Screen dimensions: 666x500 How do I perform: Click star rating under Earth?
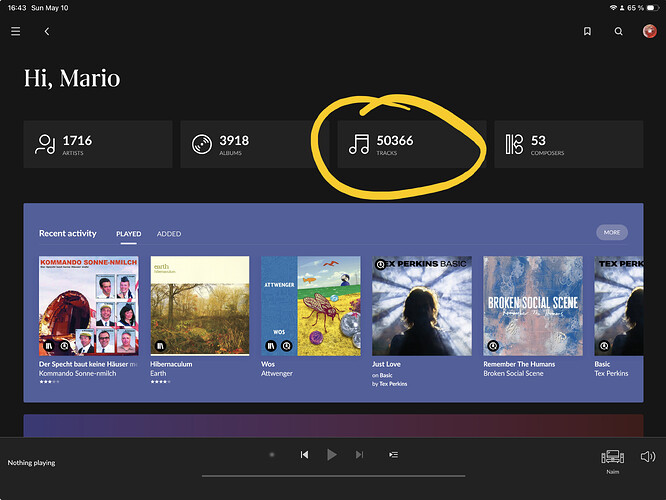tap(161, 382)
